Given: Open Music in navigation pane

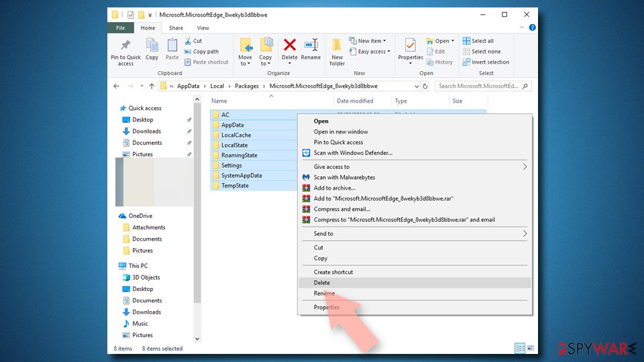Looking at the screenshot, I should [x=140, y=323].
